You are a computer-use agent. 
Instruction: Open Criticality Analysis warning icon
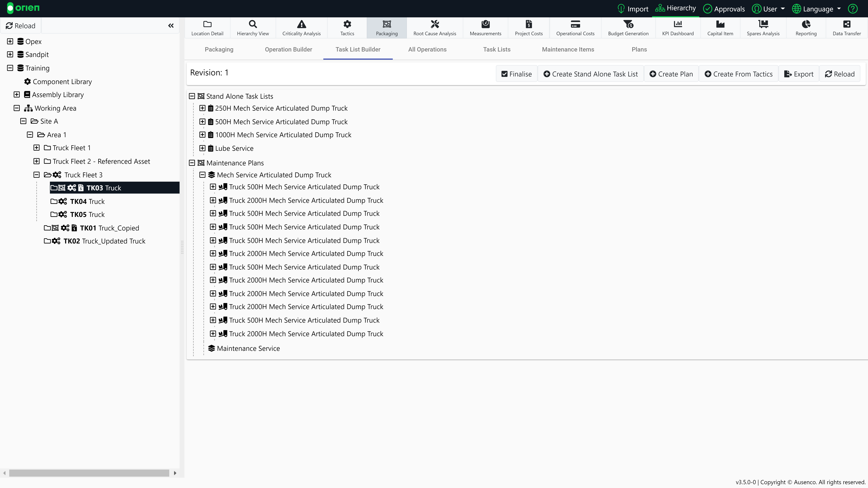(302, 24)
